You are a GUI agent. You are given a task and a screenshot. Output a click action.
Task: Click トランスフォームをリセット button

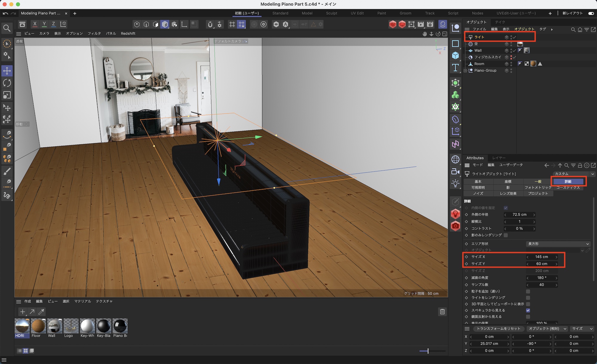click(498, 329)
